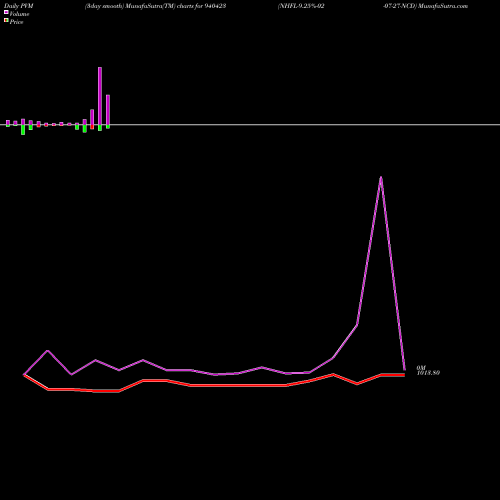Screen dimensions: 500x500
Task: Click the 1018.80 price value label
Action: point(428,373)
